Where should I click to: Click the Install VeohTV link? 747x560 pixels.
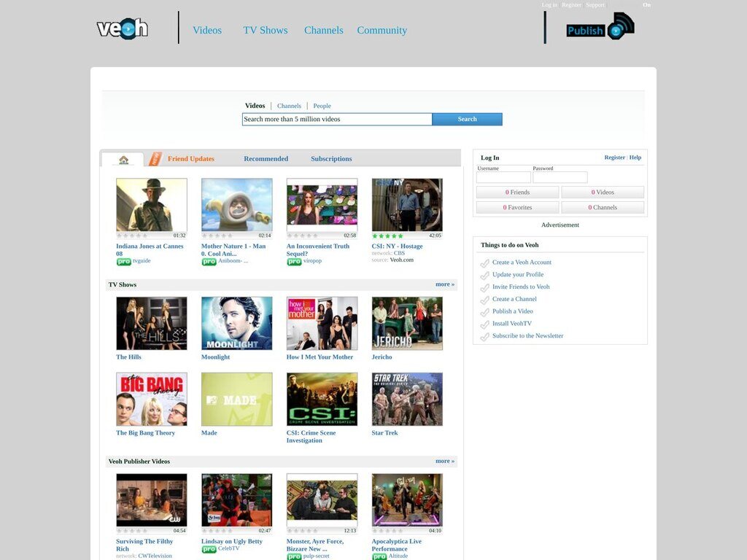(511, 323)
